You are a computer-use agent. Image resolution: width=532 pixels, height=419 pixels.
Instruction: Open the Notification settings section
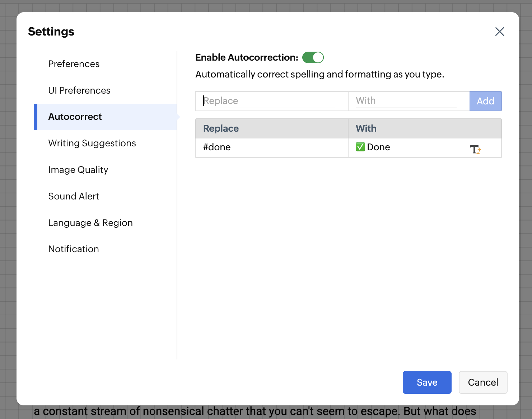pos(74,249)
